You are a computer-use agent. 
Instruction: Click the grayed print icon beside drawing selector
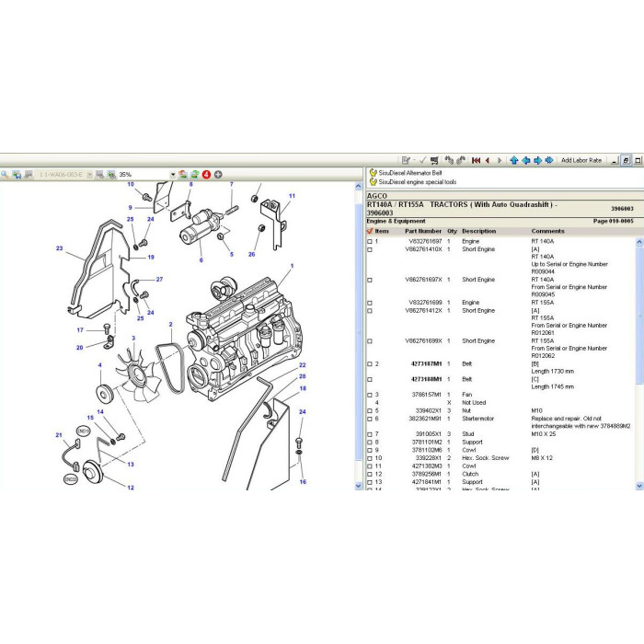(x=29, y=175)
